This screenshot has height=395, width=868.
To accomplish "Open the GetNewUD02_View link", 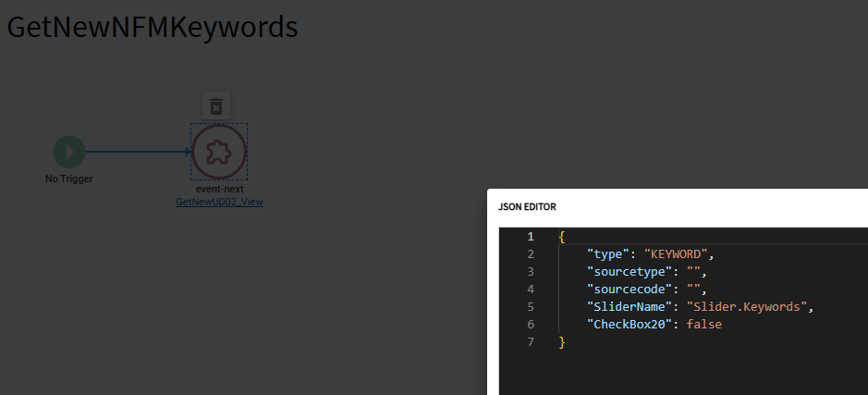I will pyautogui.click(x=219, y=201).
